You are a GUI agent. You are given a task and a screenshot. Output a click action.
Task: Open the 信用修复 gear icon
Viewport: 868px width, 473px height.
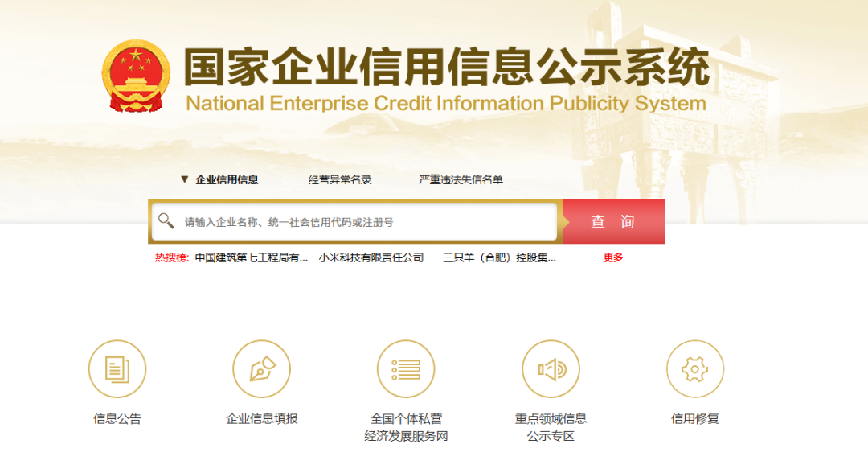(695, 369)
